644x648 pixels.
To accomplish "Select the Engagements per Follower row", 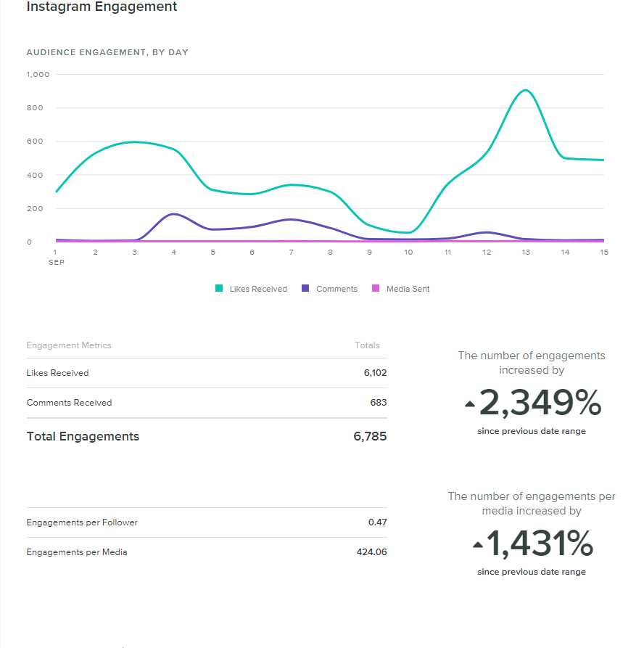I will (x=207, y=522).
